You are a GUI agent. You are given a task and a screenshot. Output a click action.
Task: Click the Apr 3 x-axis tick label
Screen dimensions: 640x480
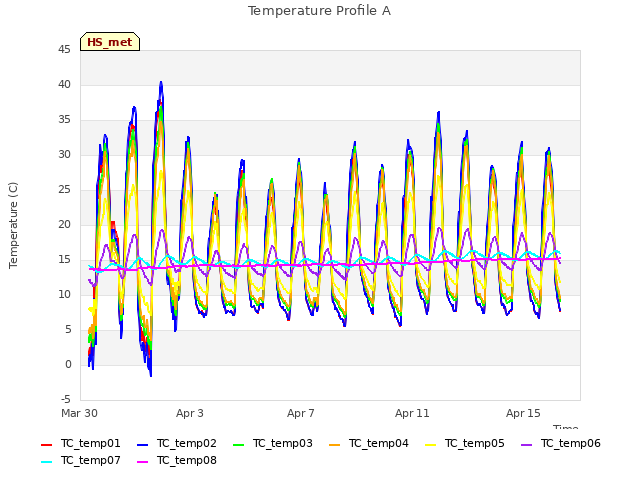point(190,413)
